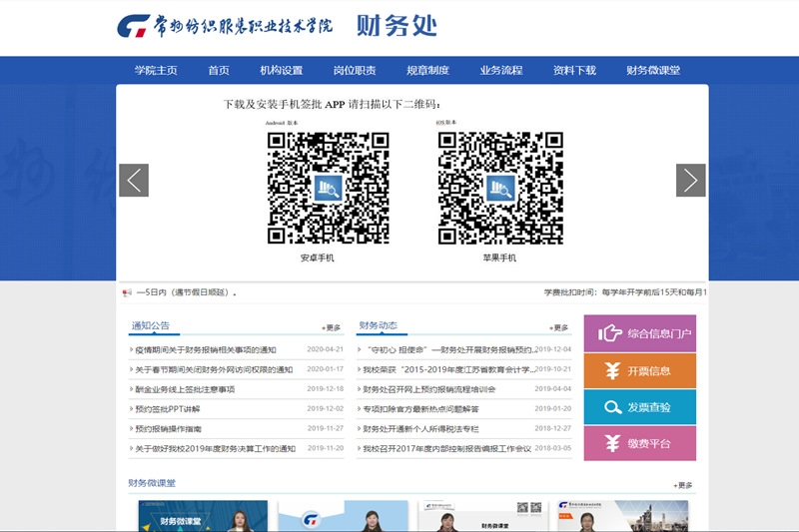Open 岗位职责 navigation menu
This screenshot has height=532, width=799.
tap(355, 70)
